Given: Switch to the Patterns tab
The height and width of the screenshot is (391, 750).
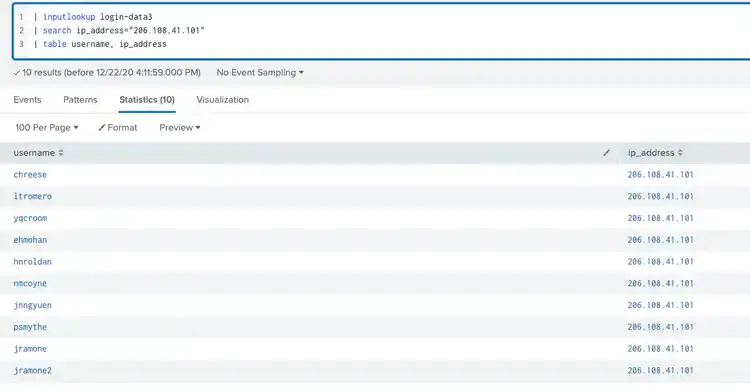Looking at the screenshot, I should (80, 100).
